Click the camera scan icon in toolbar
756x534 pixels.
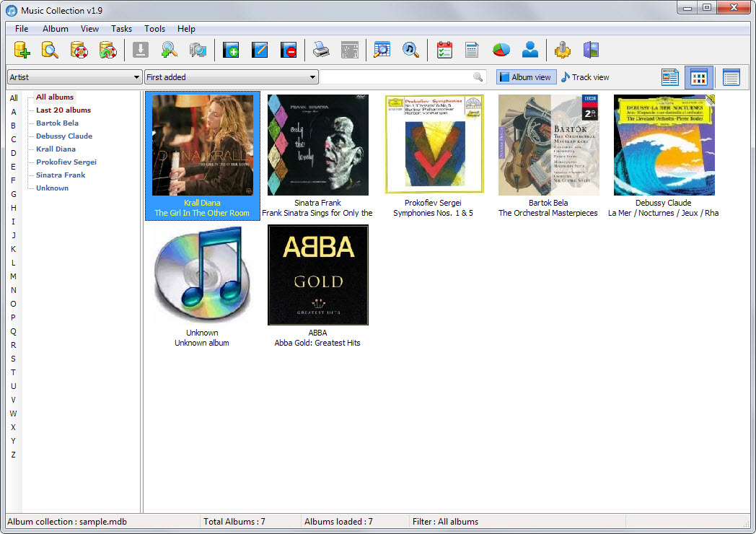click(198, 50)
